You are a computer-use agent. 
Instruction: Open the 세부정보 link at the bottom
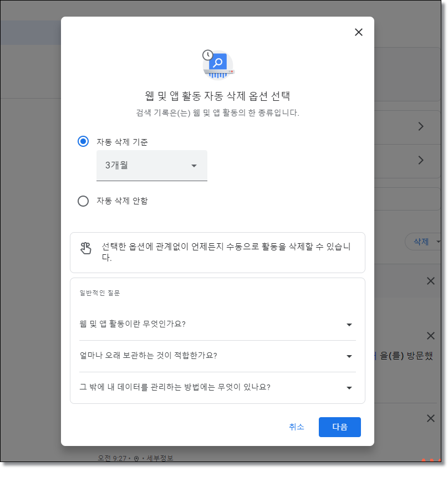coord(161,458)
